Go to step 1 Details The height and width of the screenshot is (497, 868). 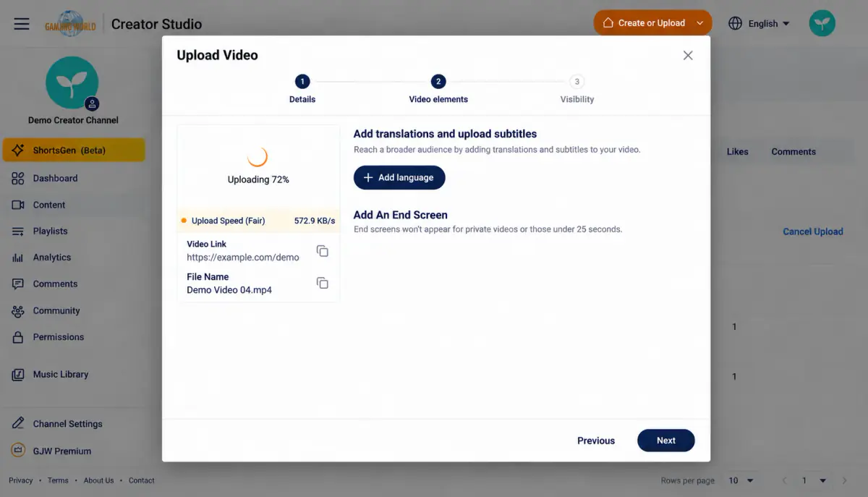click(302, 90)
